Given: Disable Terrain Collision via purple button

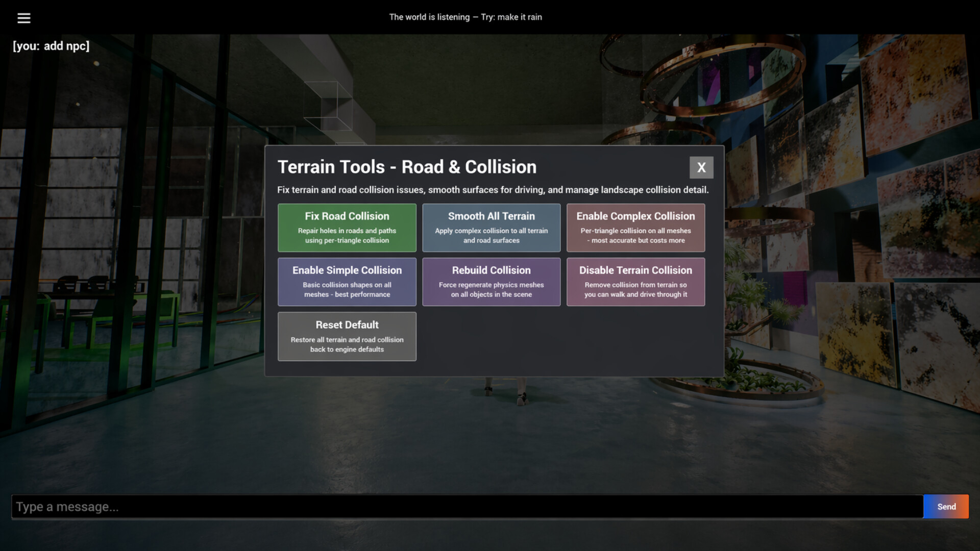Looking at the screenshot, I should [635, 282].
